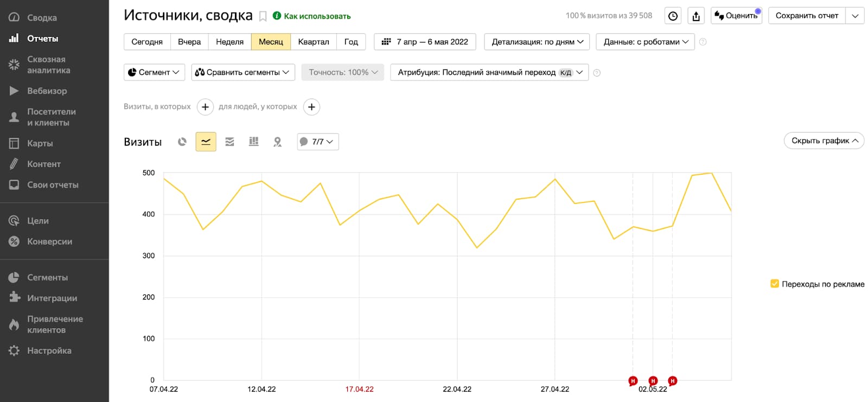868x402 pixels.
Task: Bookmark the report with flag icon
Action: pos(263,16)
